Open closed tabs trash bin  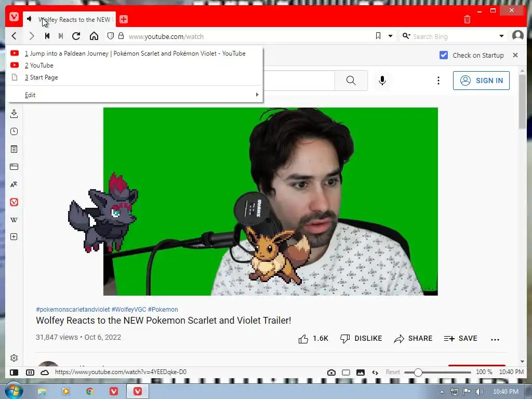467,19
